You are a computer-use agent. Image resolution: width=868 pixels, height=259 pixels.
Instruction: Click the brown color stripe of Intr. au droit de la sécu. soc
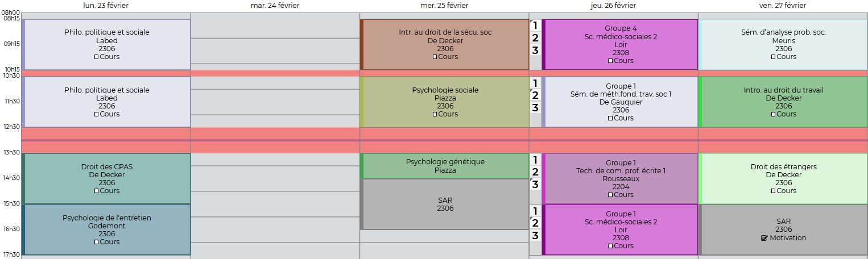tap(362, 44)
